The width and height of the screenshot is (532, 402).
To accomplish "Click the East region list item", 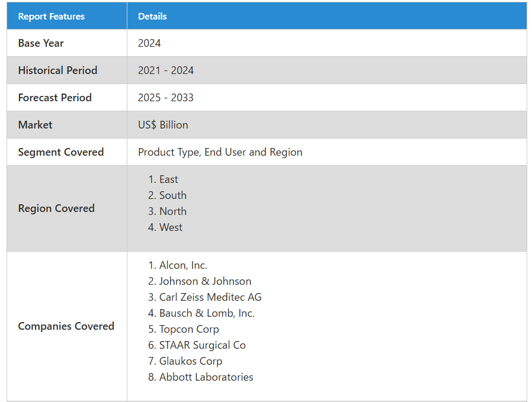I will (x=168, y=179).
